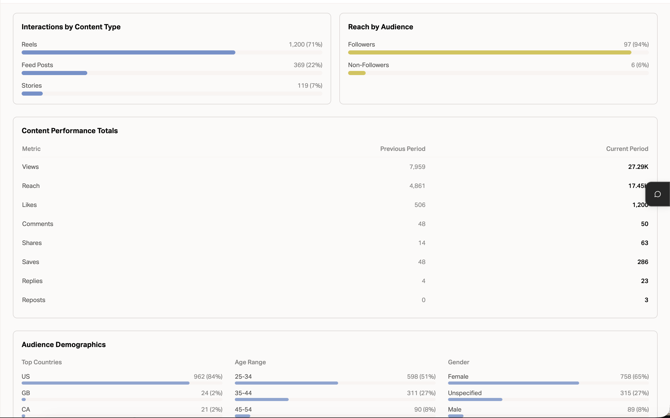Click the GB value 24 (2%)
The image size is (670, 418).
pos(212,393)
